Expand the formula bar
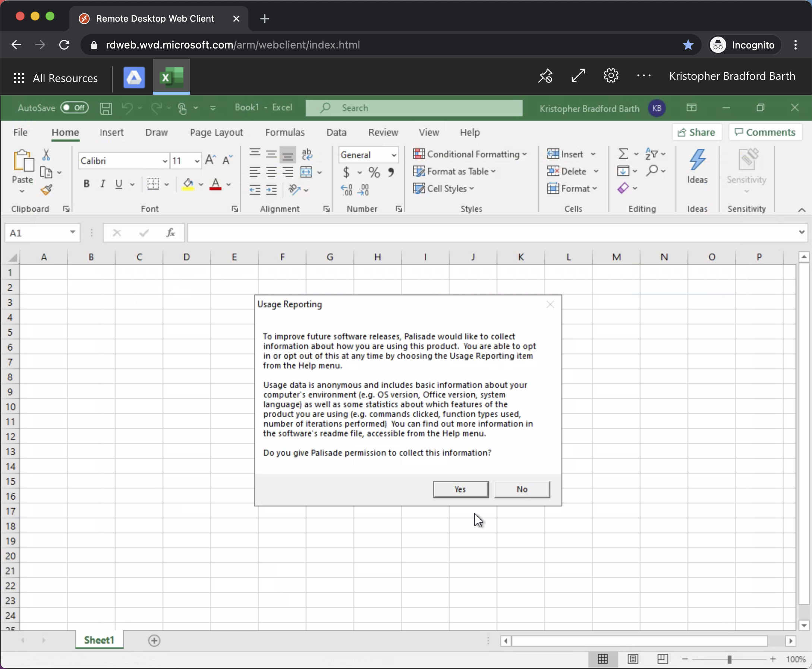The height and width of the screenshot is (669, 812). [802, 232]
